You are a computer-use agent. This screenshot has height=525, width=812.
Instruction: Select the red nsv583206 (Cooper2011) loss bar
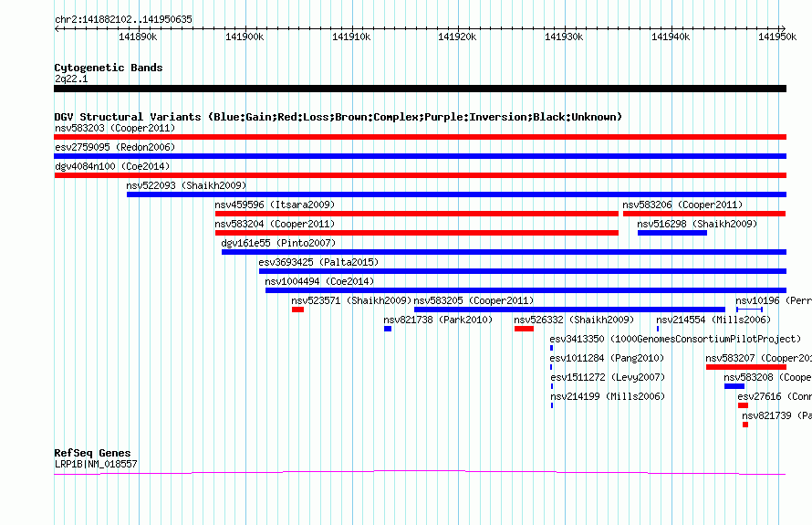(x=704, y=214)
